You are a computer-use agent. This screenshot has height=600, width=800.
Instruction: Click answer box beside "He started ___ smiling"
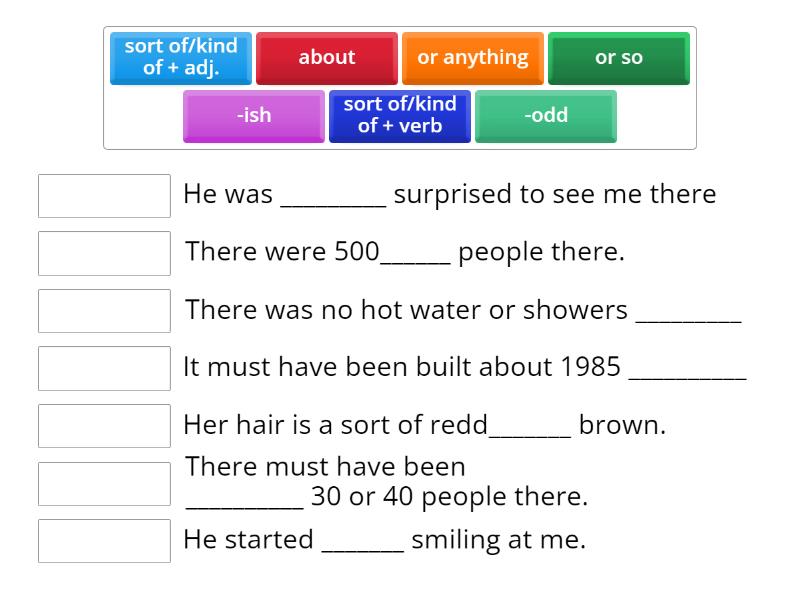coord(104,541)
